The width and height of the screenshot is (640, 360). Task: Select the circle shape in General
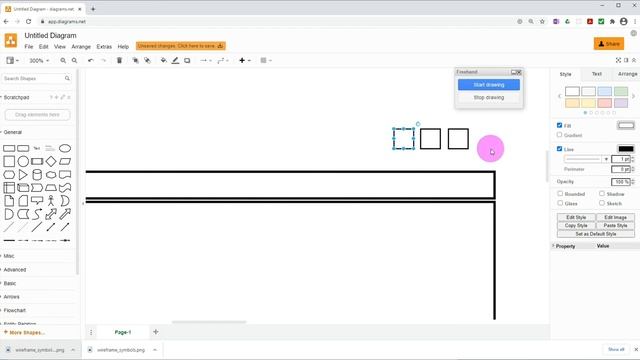pos(23,161)
